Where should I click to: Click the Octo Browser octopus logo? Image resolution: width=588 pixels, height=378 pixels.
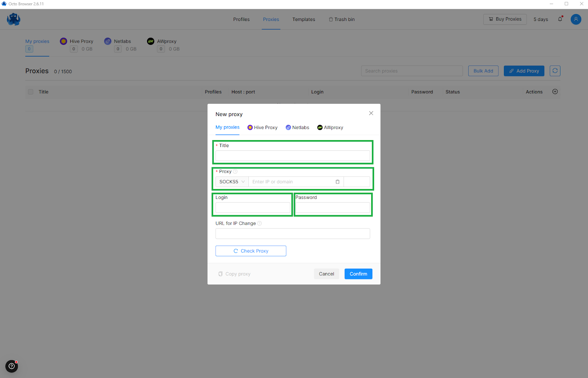tap(14, 19)
